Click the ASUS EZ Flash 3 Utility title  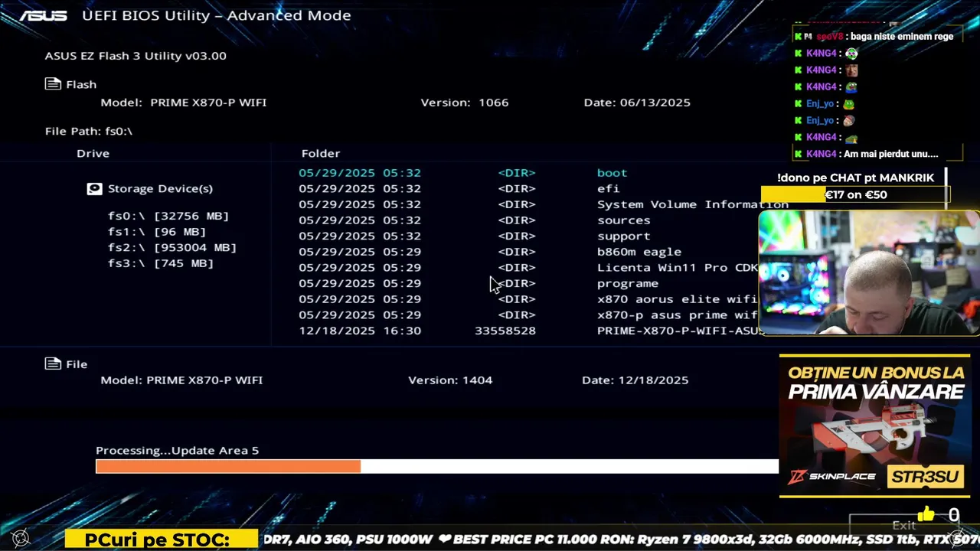tap(136, 56)
